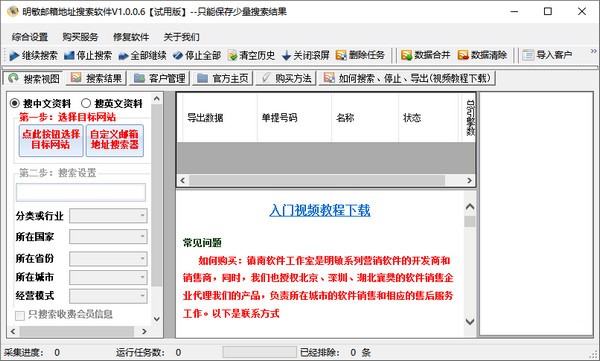The height and width of the screenshot is (361, 600).
Task: Click the 导出数据 column header
Action: 220,118
